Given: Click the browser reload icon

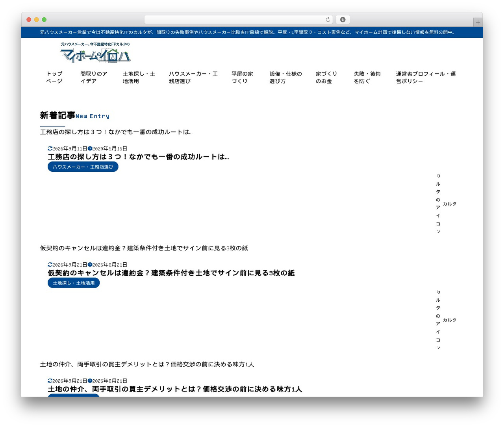Looking at the screenshot, I should [x=328, y=20].
